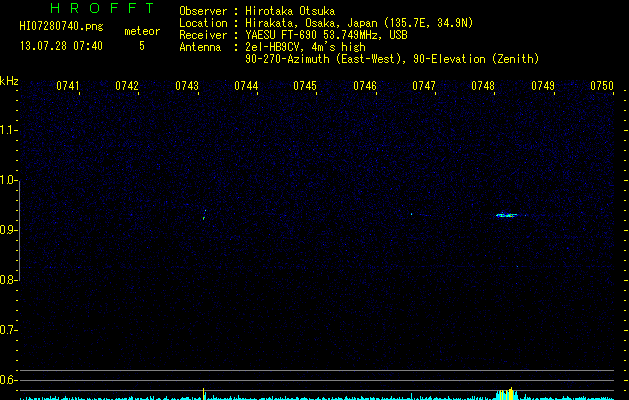
Task: Click the 0.7 frequency axis label
Action: (8, 330)
